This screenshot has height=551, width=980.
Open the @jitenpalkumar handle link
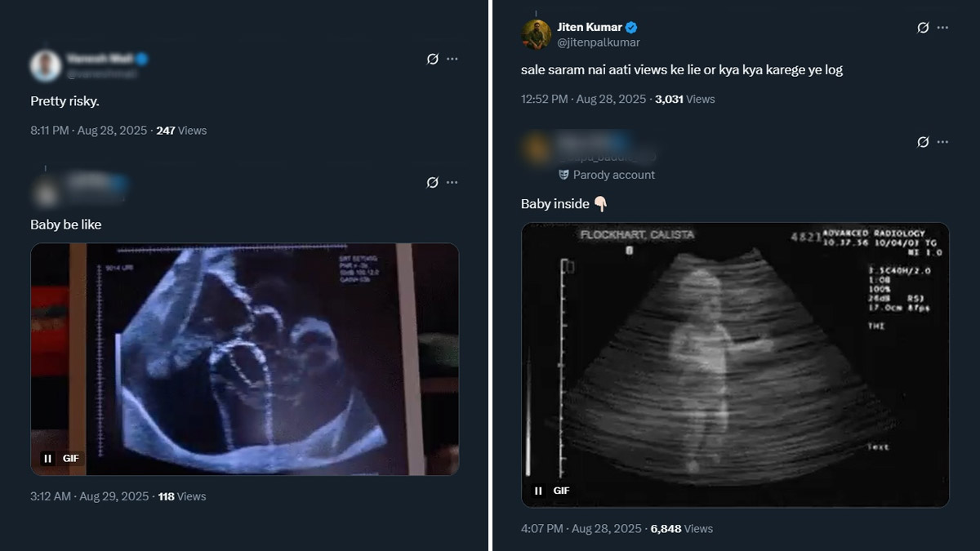[x=599, y=42]
